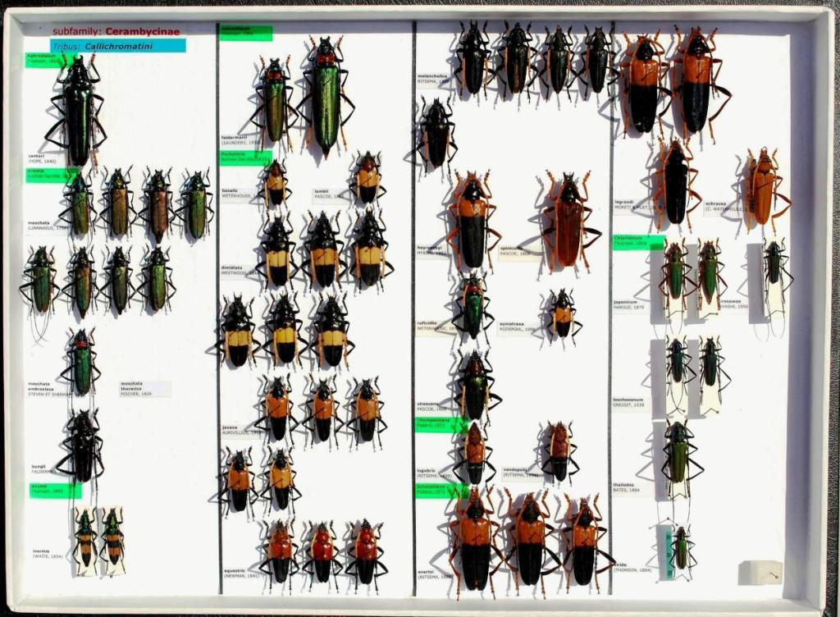
Task: Select the equestris species label
Action: point(240,573)
